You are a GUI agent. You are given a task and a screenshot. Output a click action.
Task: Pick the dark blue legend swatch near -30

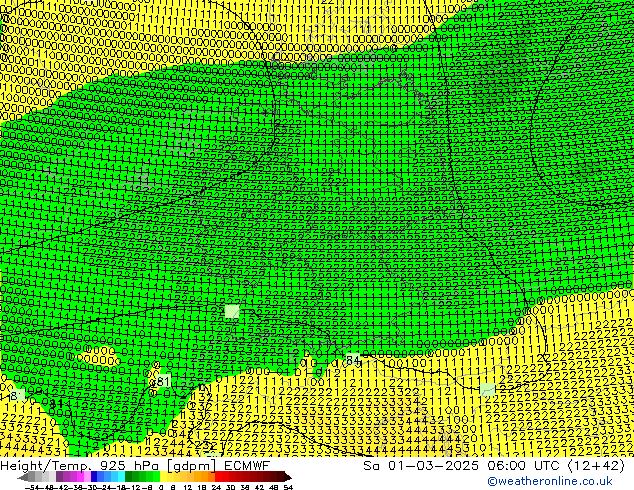[94, 477]
